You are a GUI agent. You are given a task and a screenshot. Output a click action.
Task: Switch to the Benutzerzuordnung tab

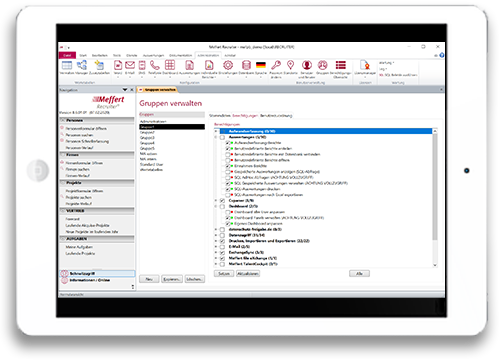coord(276,116)
